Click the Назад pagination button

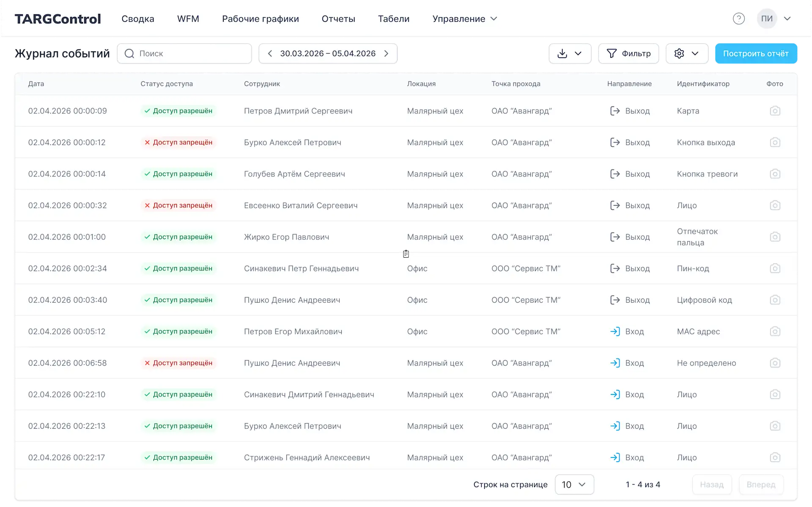click(712, 484)
